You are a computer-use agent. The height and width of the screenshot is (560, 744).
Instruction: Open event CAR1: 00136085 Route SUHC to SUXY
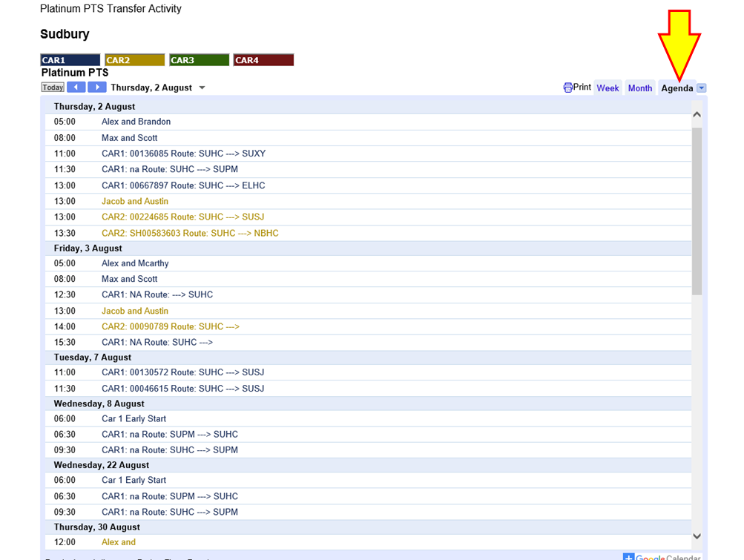coord(183,154)
